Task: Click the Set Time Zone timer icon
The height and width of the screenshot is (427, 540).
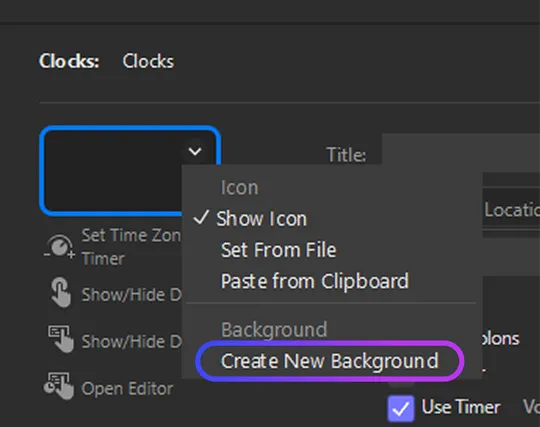Action: coord(60,247)
